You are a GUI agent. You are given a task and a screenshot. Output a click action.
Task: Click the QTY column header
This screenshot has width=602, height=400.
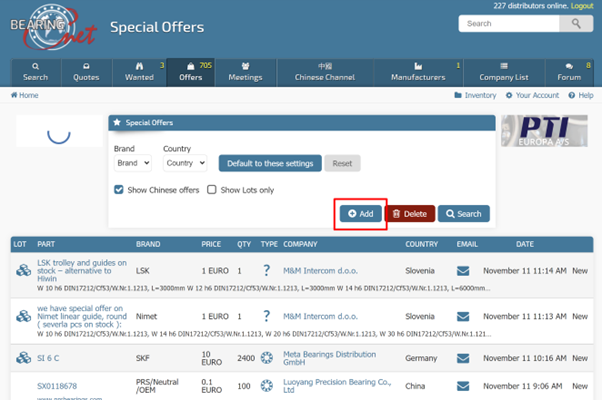coord(244,244)
